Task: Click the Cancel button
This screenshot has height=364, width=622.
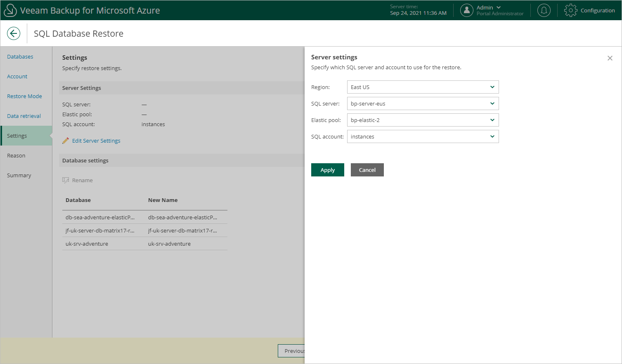Action: tap(367, 170)
